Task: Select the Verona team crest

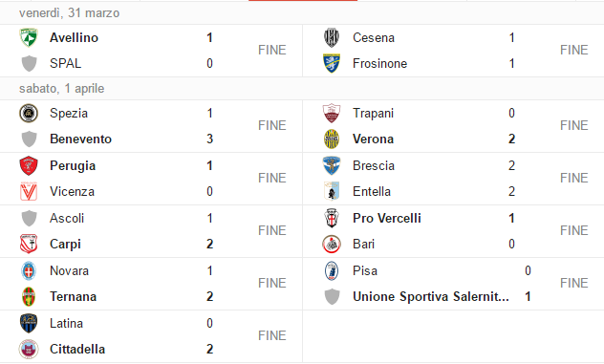Action: click(x=332, y=139)
